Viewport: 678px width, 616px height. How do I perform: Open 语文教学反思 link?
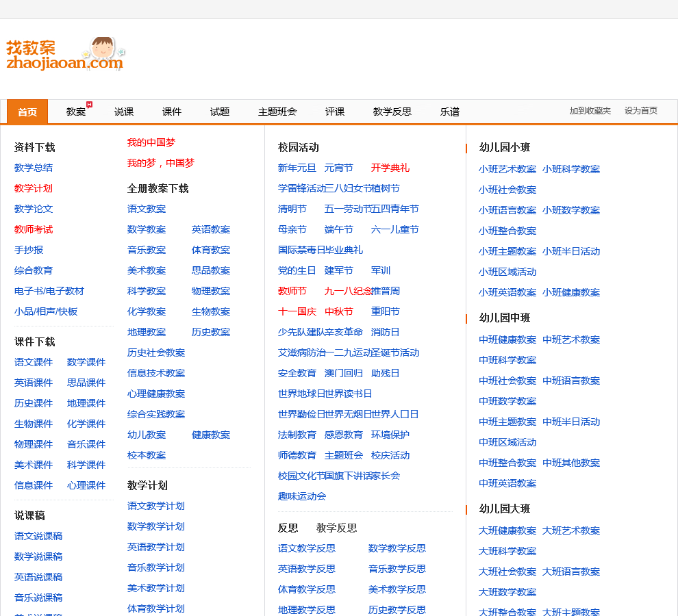point(307,548)
